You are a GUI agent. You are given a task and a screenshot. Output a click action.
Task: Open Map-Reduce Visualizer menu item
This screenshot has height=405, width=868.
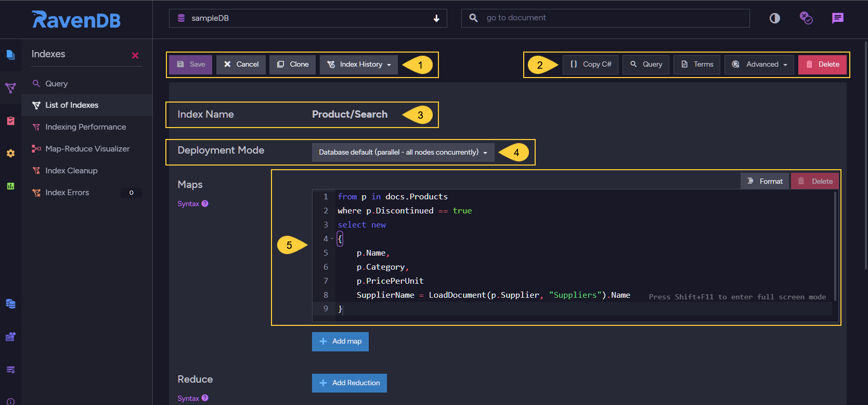pos(87,149)
